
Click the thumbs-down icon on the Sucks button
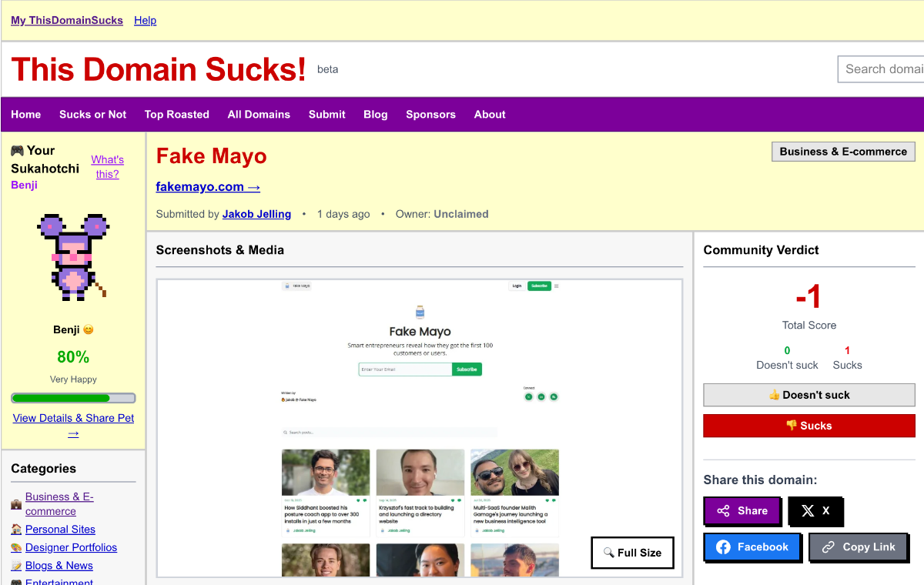tap(792, 425)
